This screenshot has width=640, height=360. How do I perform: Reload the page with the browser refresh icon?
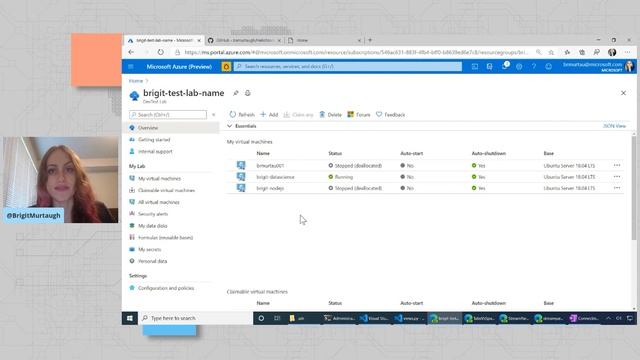click(x=160, y=52)
